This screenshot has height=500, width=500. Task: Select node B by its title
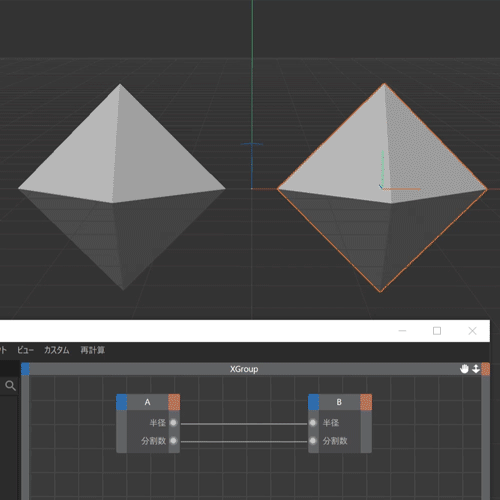[339, 402]
